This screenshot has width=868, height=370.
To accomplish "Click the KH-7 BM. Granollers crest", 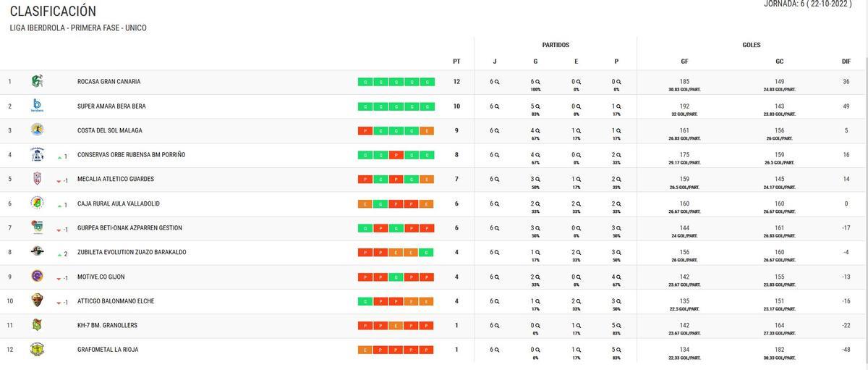I will pos(37,325).
